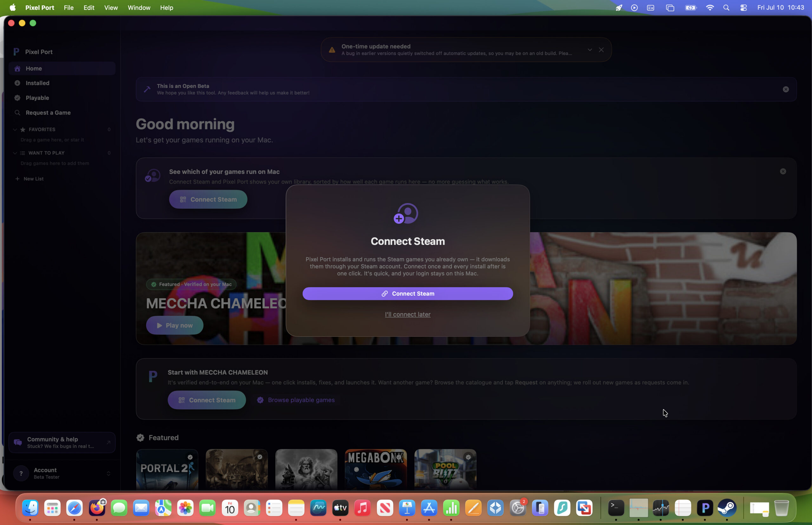
Task: Open Terminal from the Dock
Action: click(616, 508)
